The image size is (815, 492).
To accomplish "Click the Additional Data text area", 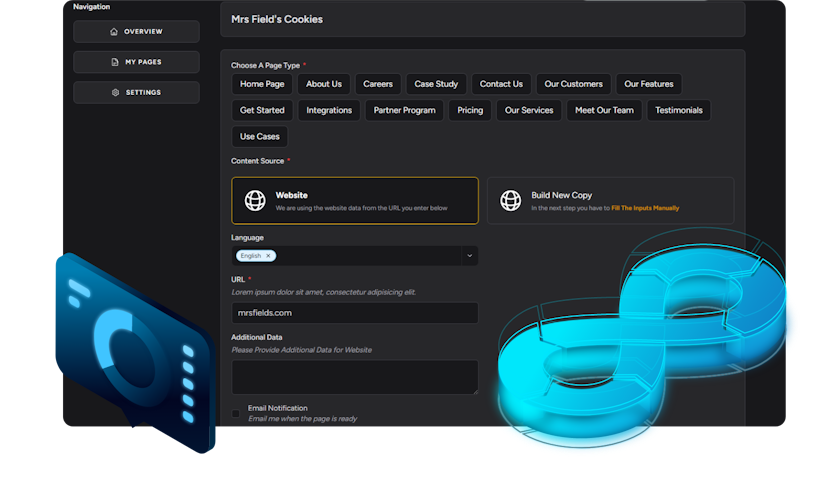I will 354,377.
